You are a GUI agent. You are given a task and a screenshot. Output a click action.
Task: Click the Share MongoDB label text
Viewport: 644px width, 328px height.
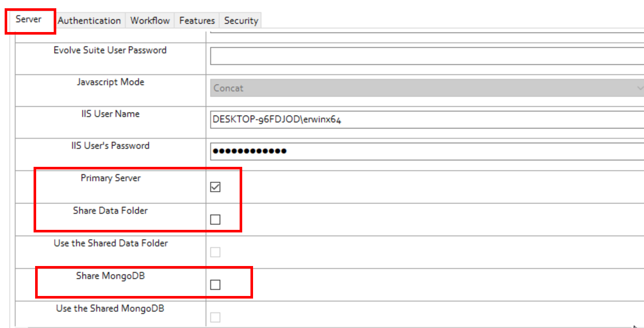point(111,276)
